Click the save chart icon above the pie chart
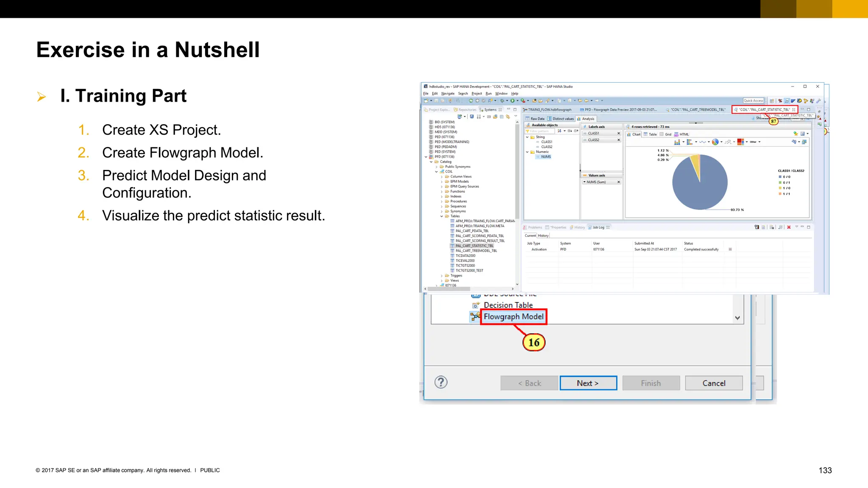 pyautogui.click(x=802, y=134)
